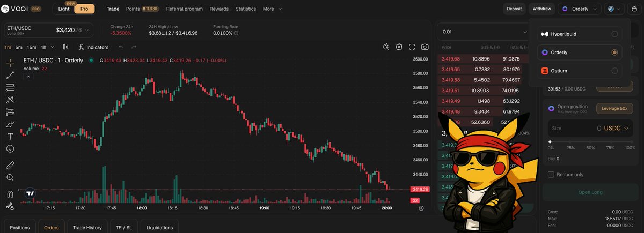This screenshot has width=644, height=233.
Task: Select the Orderly radio option in dropdown
Action: (614, 52)
